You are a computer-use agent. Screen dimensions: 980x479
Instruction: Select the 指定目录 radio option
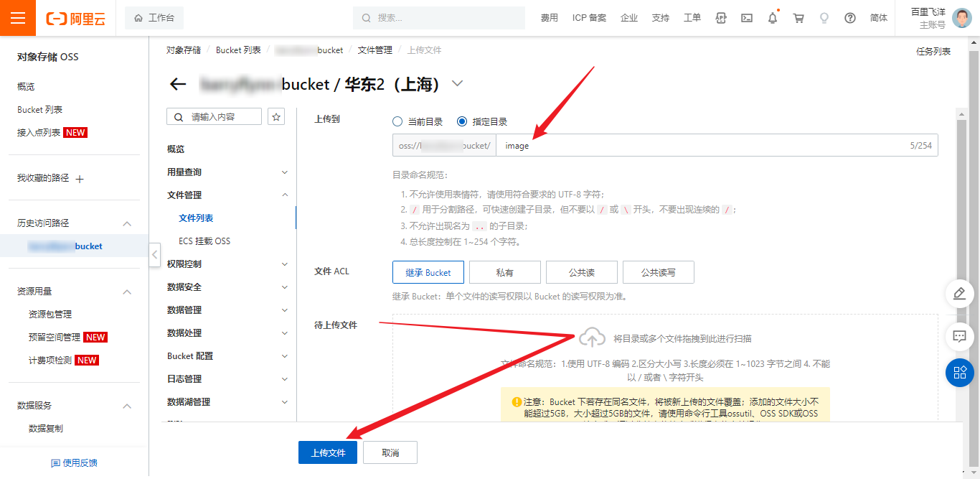pyautogui.click(x=462, y=122)
